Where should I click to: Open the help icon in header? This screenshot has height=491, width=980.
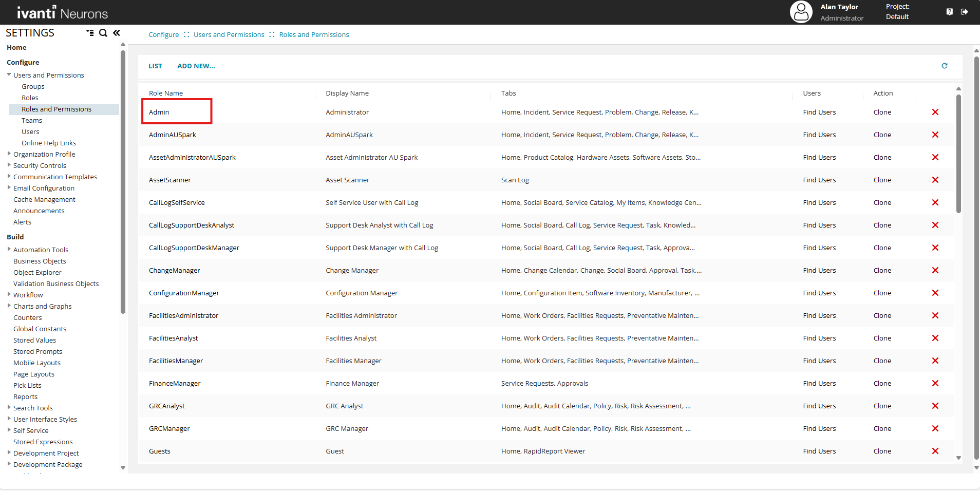pos(949,12)
